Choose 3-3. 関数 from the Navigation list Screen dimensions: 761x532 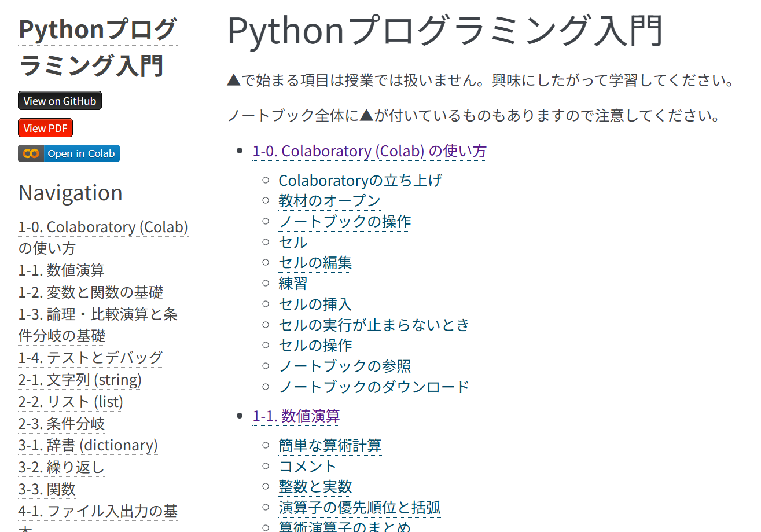coord(47,489)
